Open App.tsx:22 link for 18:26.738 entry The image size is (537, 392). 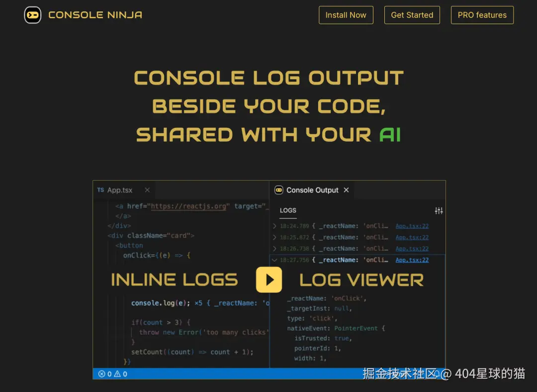412,249
